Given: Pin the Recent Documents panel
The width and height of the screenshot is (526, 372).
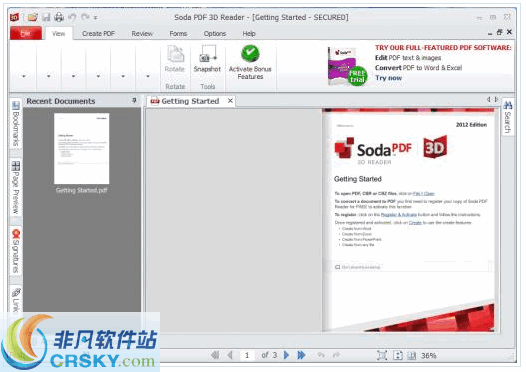Looking at the screenshot, I should tap(135, 101).
